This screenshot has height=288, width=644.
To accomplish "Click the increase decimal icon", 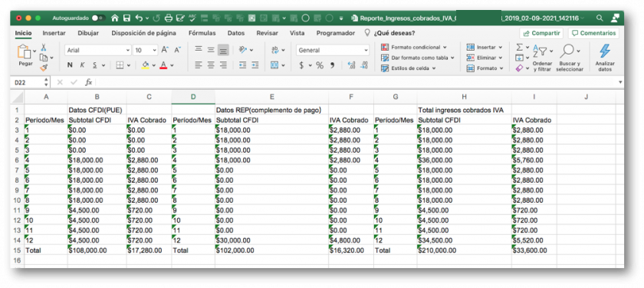I will (x=351, y=65).
